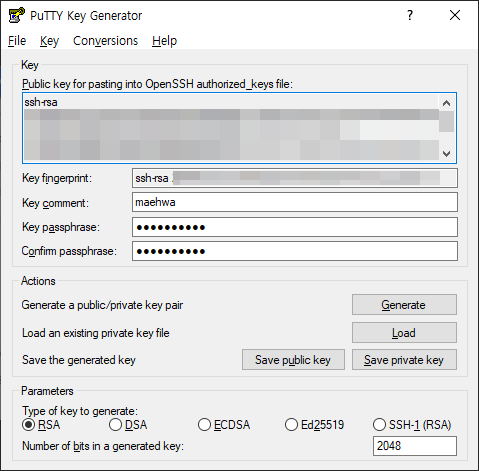Open the Conversions menu
This screenshot has height=471, width=479.
[105, 41]
